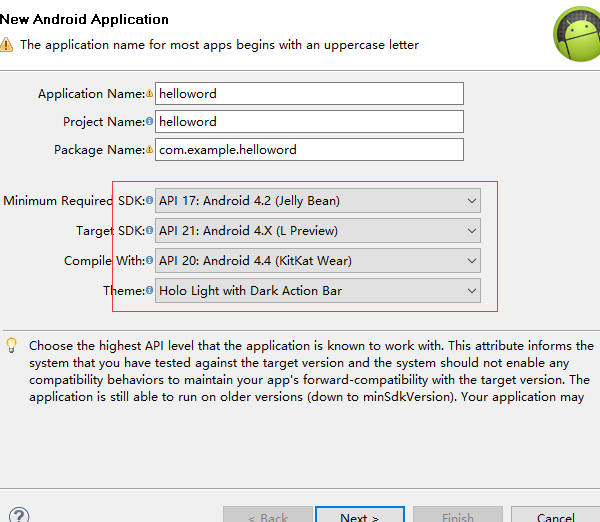Click the info icon beside Minimum Required SDK

pos(149,200)
